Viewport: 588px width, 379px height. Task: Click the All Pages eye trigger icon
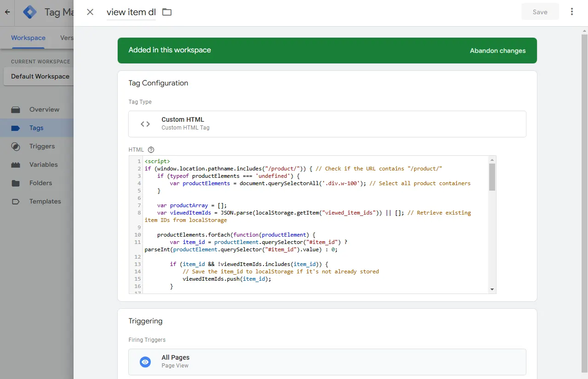145,362
